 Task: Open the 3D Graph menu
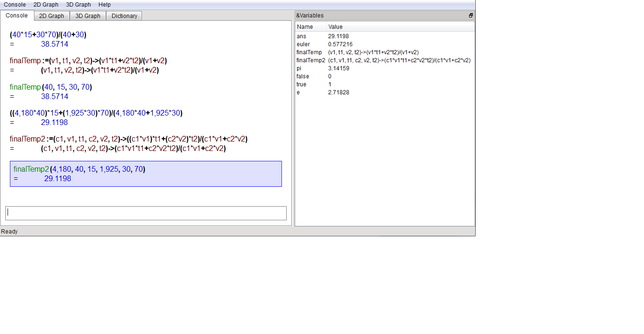coord(78,5)
